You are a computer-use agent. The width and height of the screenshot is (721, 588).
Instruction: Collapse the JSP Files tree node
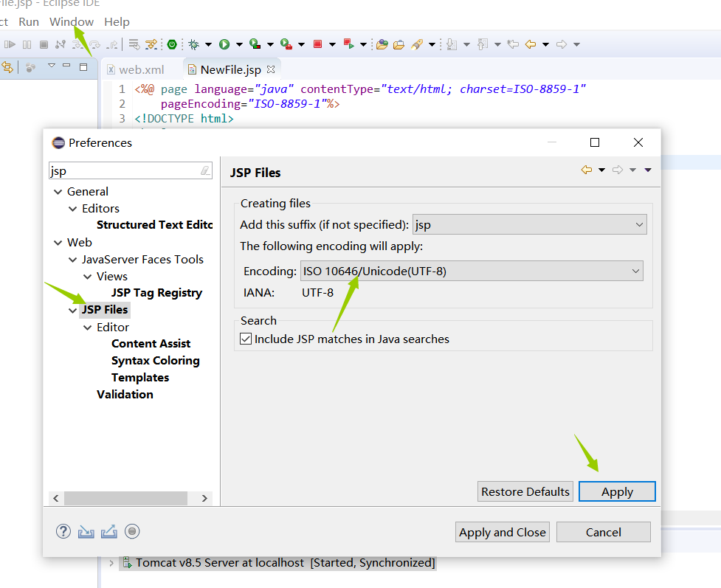coord(72,311)
